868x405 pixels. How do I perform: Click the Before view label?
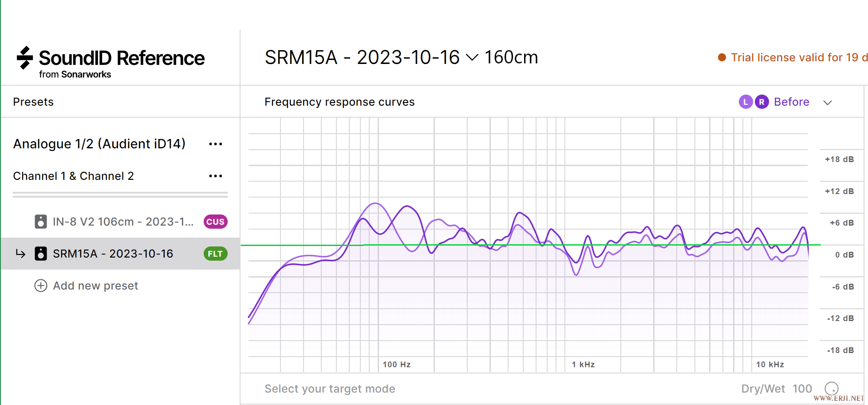(792, 102)
